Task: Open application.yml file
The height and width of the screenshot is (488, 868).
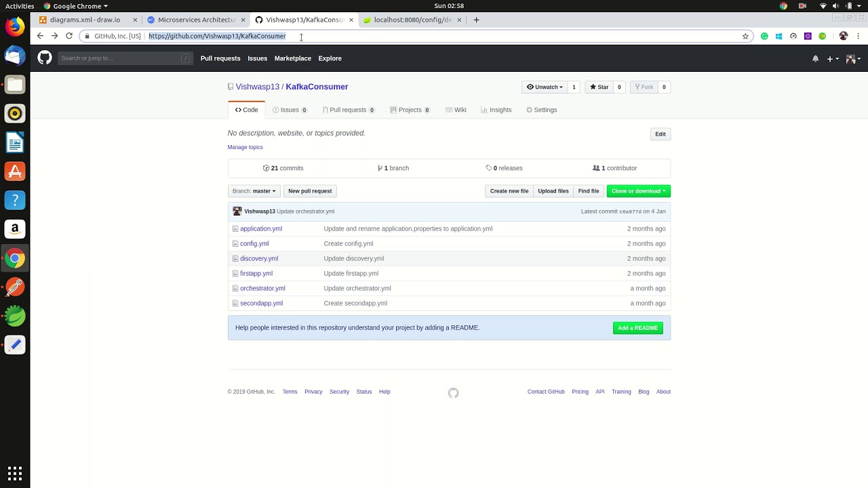Action: tap(261, 228)
